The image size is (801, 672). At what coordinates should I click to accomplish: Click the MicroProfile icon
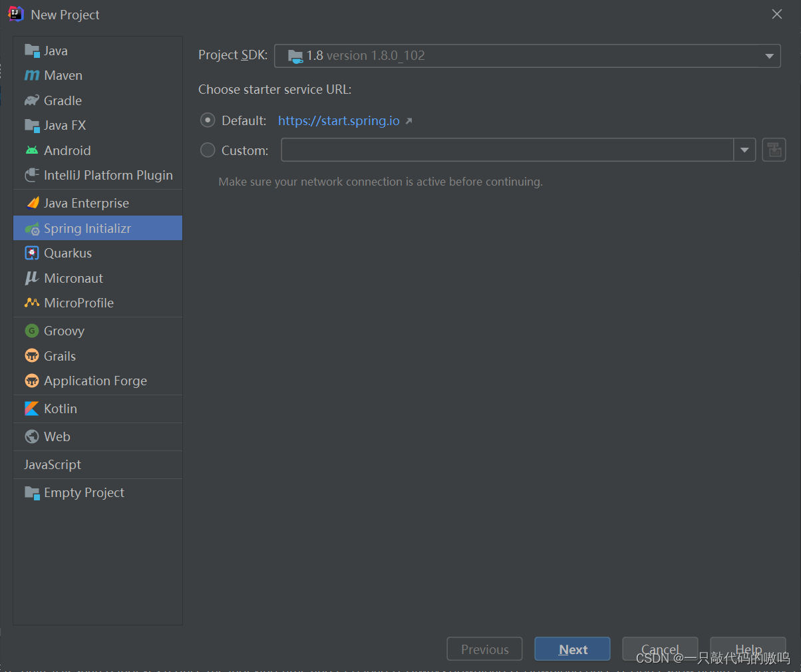32,303
